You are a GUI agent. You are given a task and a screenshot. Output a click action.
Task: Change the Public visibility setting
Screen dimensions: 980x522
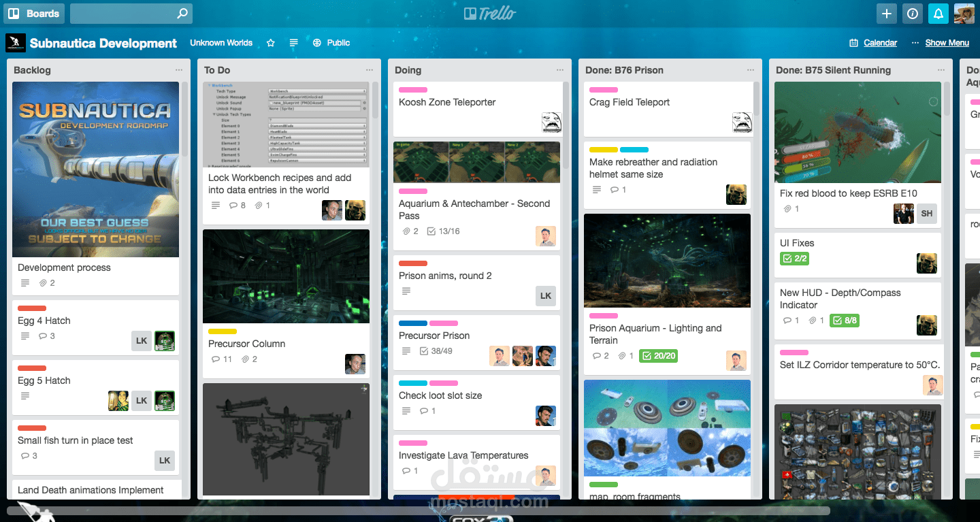coord(331,43)
